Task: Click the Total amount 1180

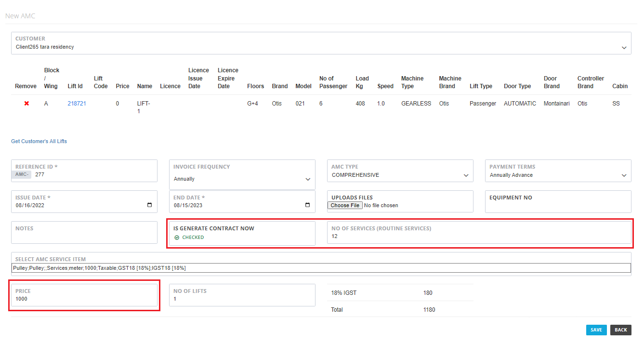Action: (x=429, y=310)
